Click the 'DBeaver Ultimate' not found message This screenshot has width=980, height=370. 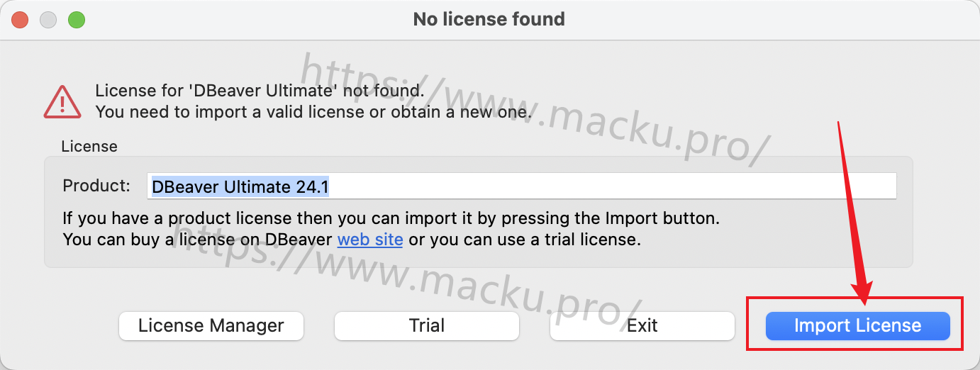click(x=260, y=91)
